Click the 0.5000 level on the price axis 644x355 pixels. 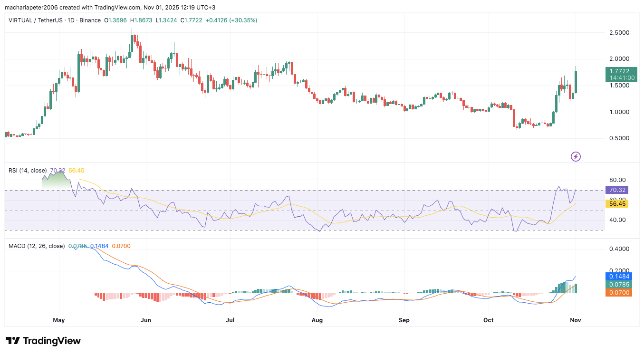click(x=619, y=138)
